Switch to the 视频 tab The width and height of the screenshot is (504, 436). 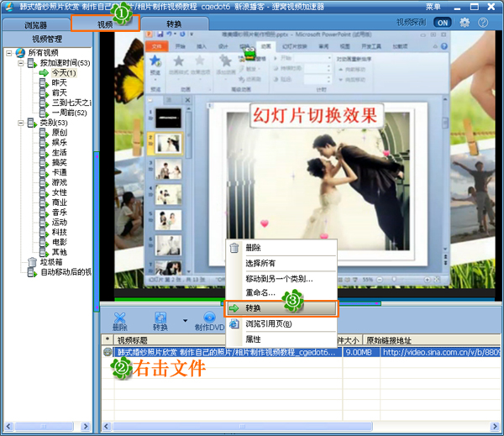pos(105,24)
